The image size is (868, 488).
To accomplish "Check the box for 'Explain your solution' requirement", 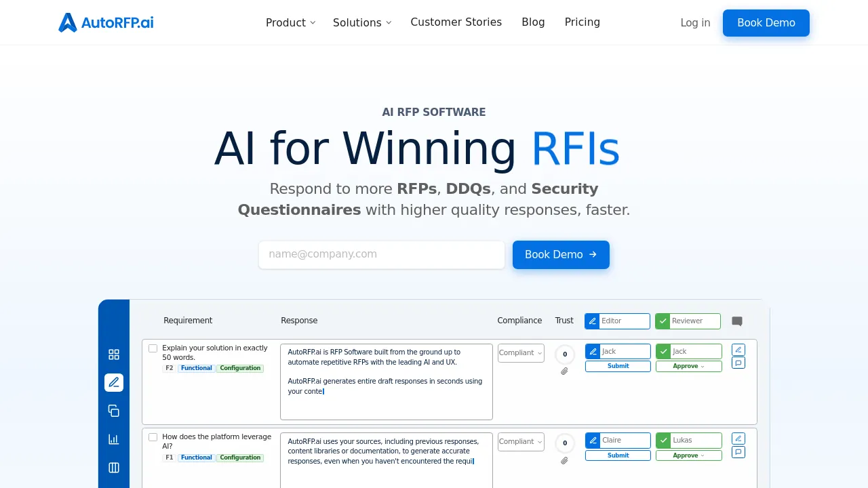I will pyautogui.click(x=153, y=348).
